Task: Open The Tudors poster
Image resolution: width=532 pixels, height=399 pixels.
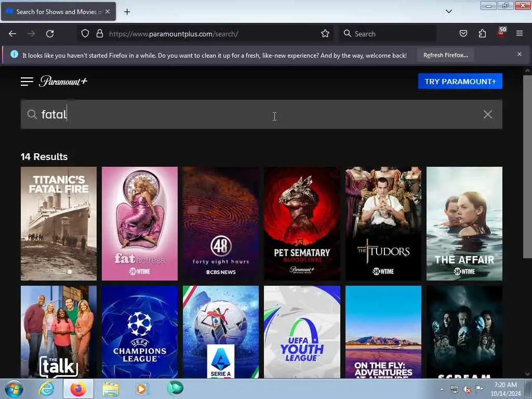Action: tap(383, 223)
